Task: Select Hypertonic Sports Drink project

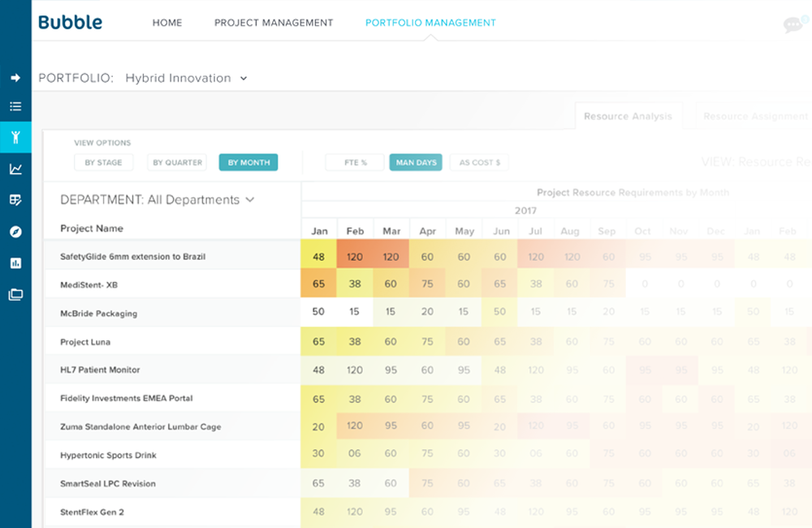Action: (x=108, y=456)
